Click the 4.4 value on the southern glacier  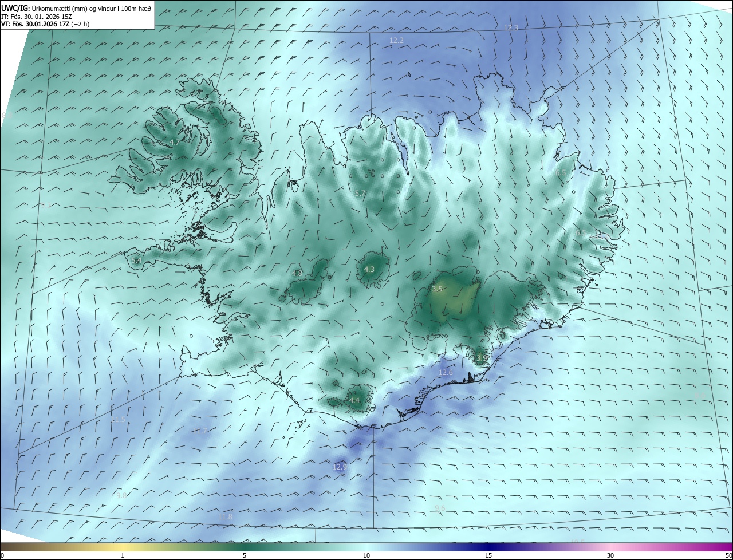(354, 401)
